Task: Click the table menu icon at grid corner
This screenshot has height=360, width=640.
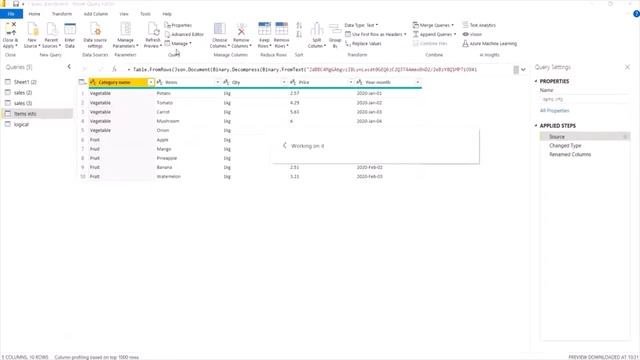Action: (82, 82)
